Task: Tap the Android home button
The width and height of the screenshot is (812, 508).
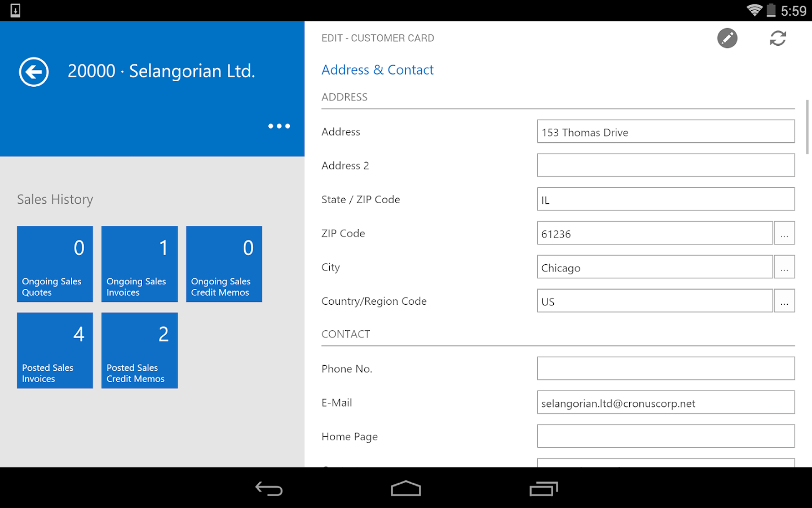Action: tap(406, 488)
